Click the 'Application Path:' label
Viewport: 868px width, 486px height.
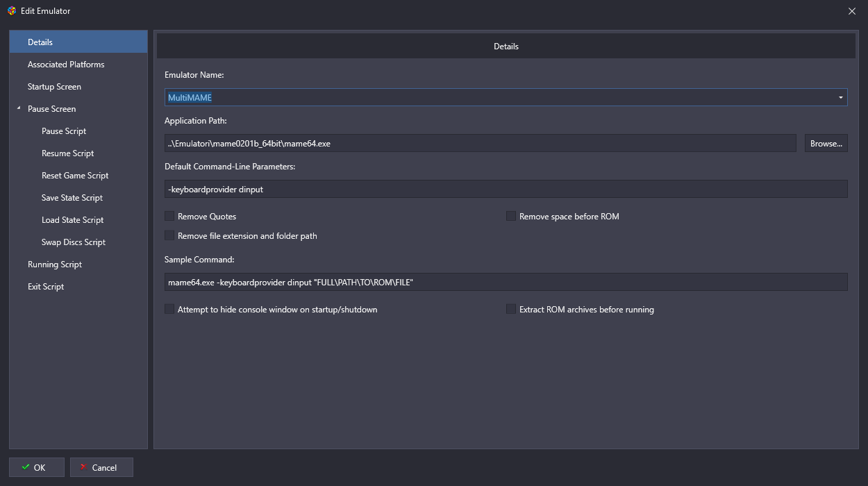pos(196,120)
